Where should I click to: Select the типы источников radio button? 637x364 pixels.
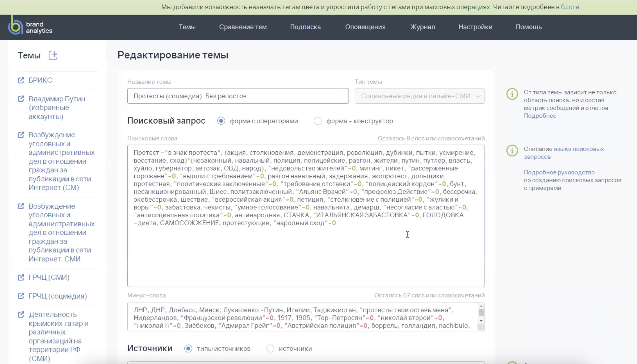188,349
